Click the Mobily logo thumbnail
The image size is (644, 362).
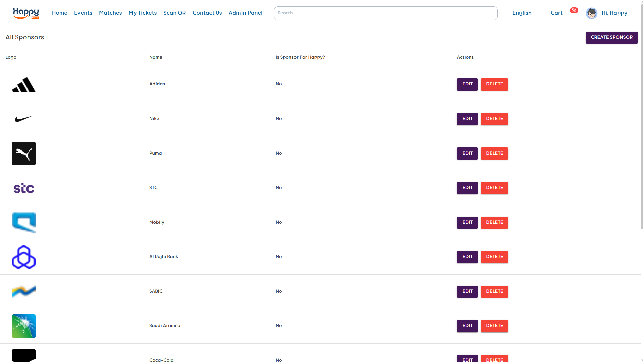24,222
